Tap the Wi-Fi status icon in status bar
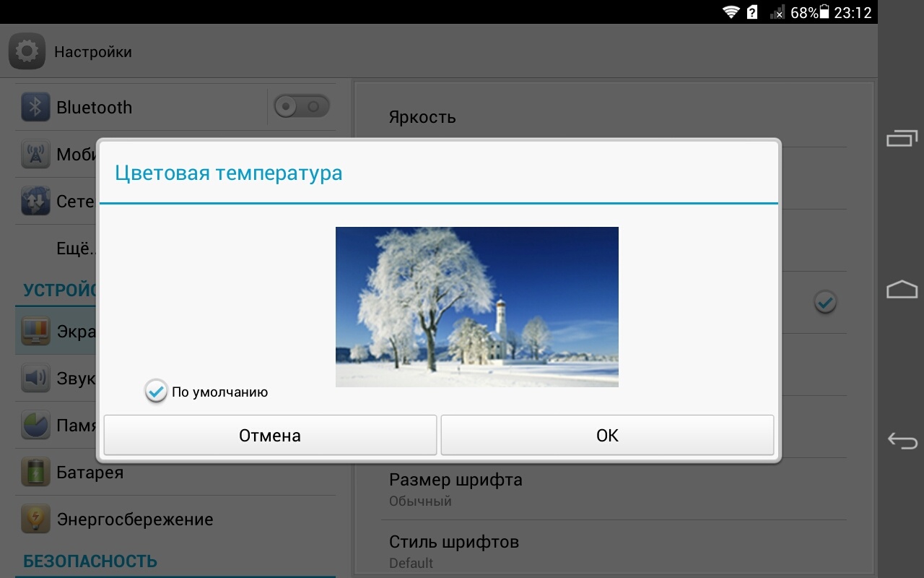 pos(731,12)
